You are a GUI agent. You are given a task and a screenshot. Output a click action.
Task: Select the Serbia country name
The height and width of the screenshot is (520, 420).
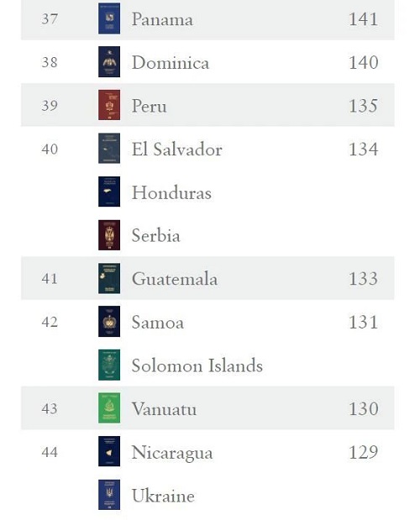(155, 235)
